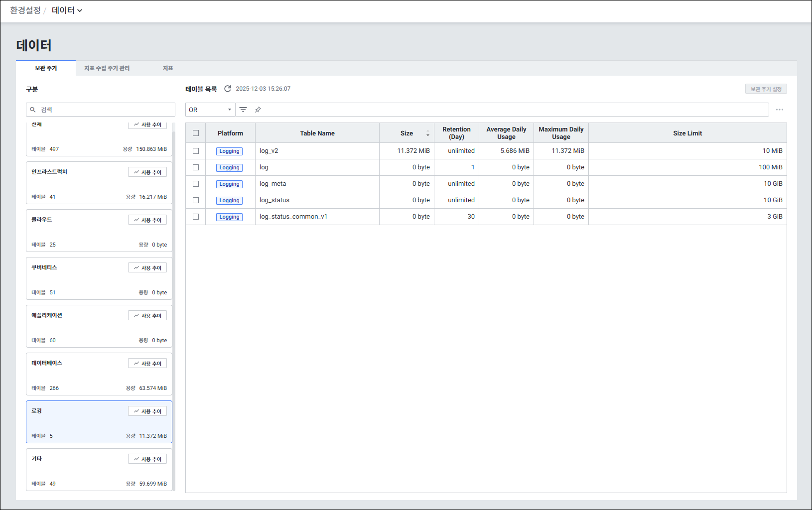The width and height of the screenshot is (812, 510).
Task: Open 사용 추이 chart for 데이터베이스
Action: pos(147,364)
